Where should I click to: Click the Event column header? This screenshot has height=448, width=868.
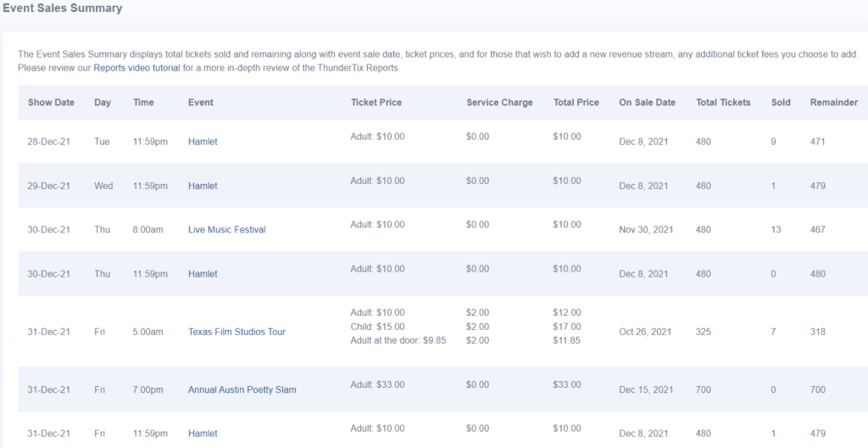[201, 103]
